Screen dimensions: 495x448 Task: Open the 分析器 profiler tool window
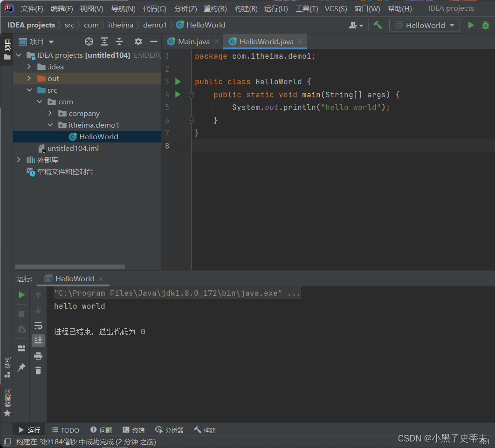[x=170, y=430]
